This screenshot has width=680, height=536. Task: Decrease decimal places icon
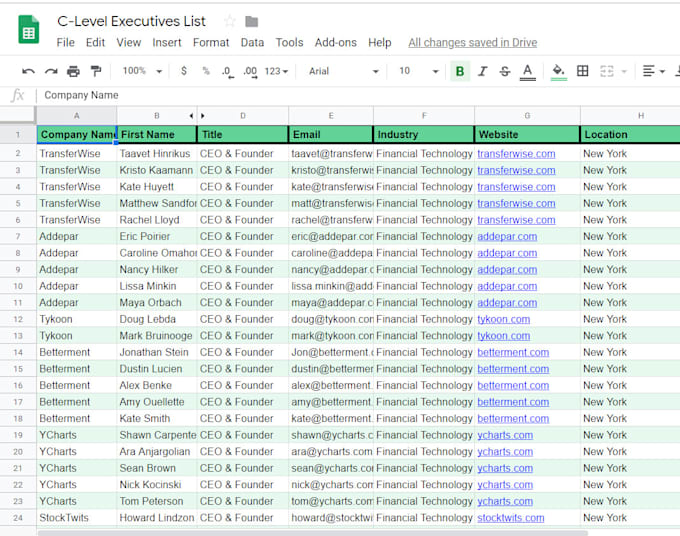tap(227, 72)
